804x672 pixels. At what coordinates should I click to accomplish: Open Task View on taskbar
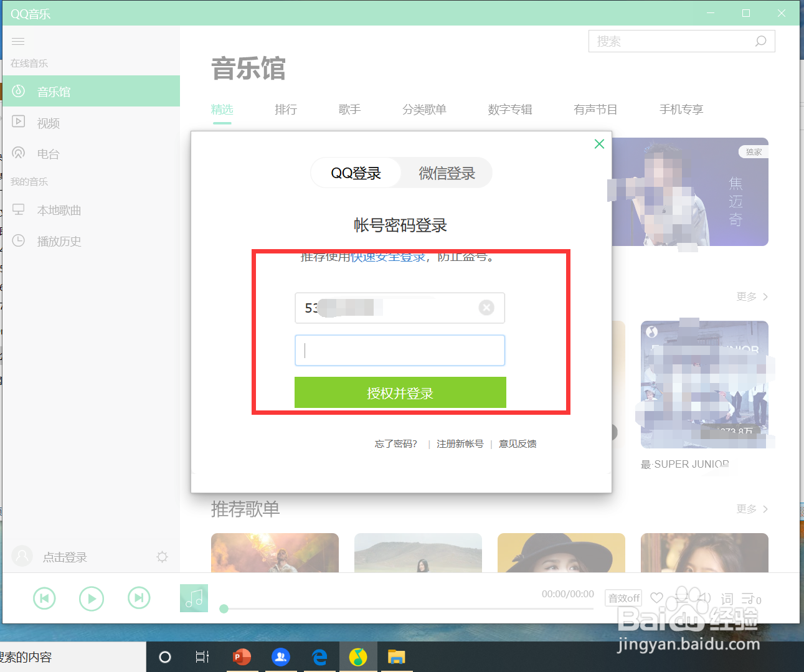202,657
